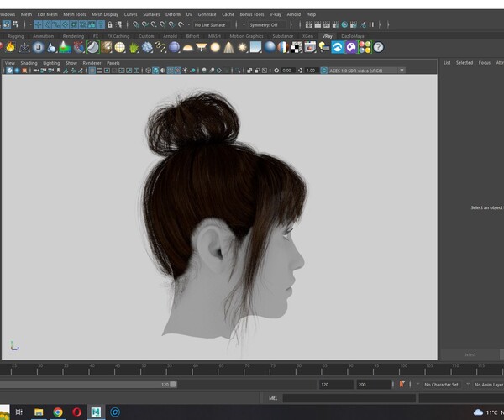This screenshot has width=504, height=420.
Task: Open ACES 1.0 SDR-video view transform dropdown
Action: tap(366, 71)
